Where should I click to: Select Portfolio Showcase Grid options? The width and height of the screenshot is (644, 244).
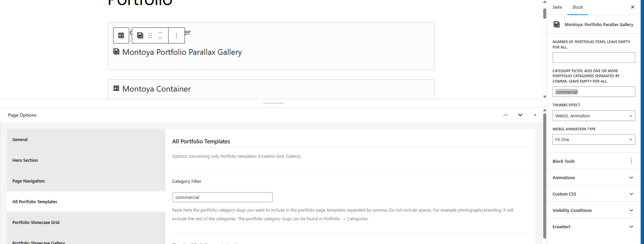click(x=86, y=222)
